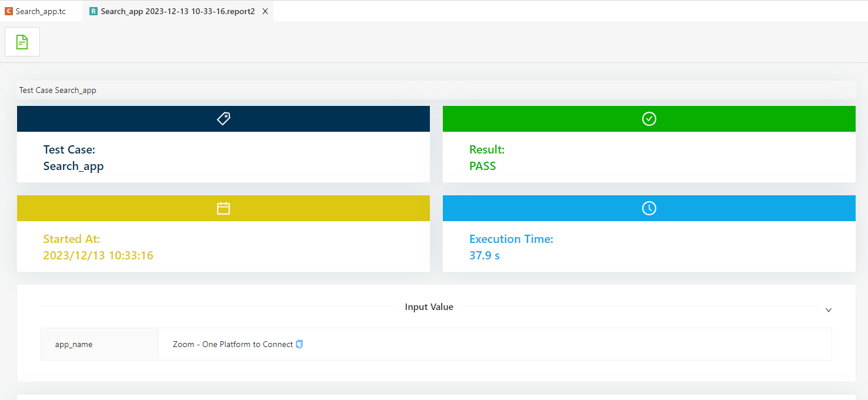Click the Test Case Search_app breadcrumb label
Viewport: 868px width, 400px height.
click(58, 90)
